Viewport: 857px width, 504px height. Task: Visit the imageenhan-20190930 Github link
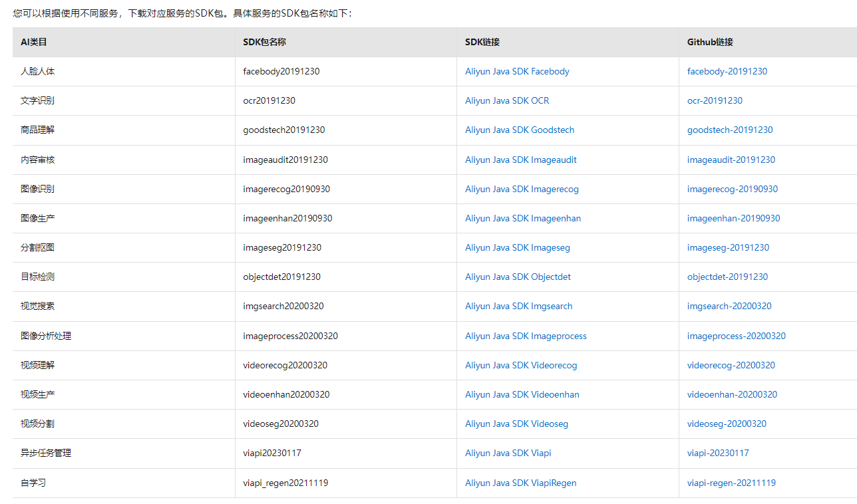pyautogui.click(x=734, y=218)
